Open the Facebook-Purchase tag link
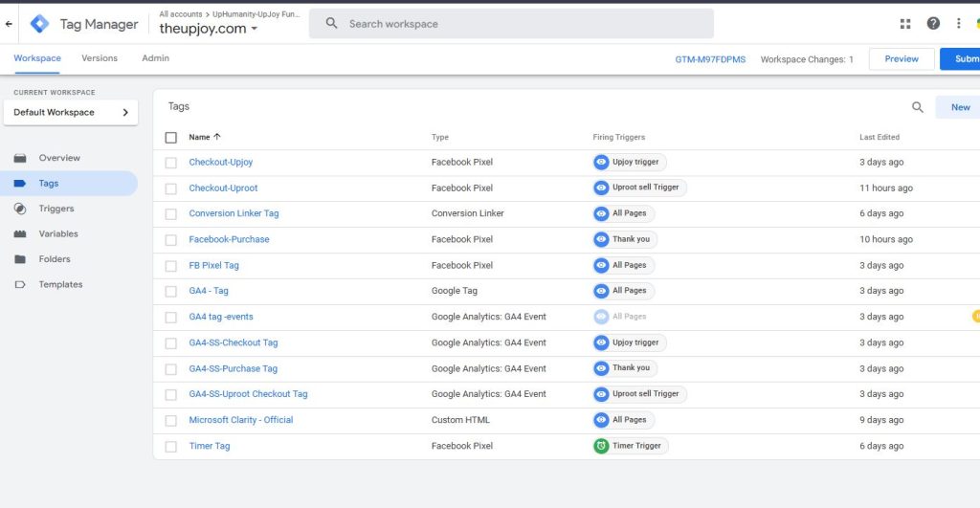Screen dimensions: 980x508 [x=229, y=239]
